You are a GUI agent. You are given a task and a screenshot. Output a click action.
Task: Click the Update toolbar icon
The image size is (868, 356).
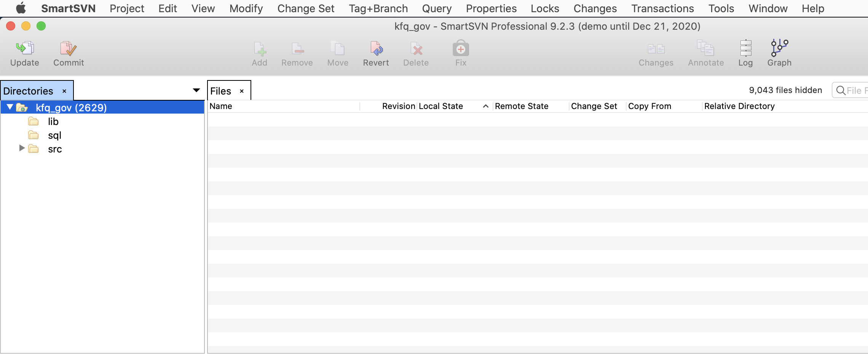[25, 48]
